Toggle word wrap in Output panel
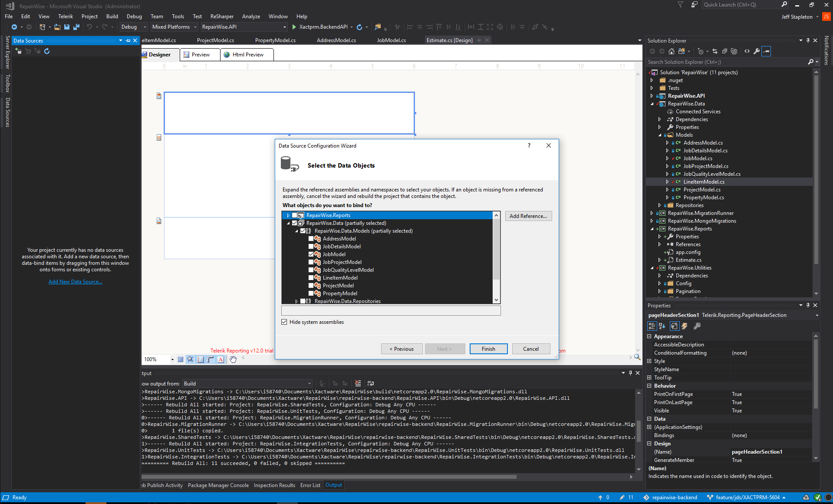 (370, 383)
